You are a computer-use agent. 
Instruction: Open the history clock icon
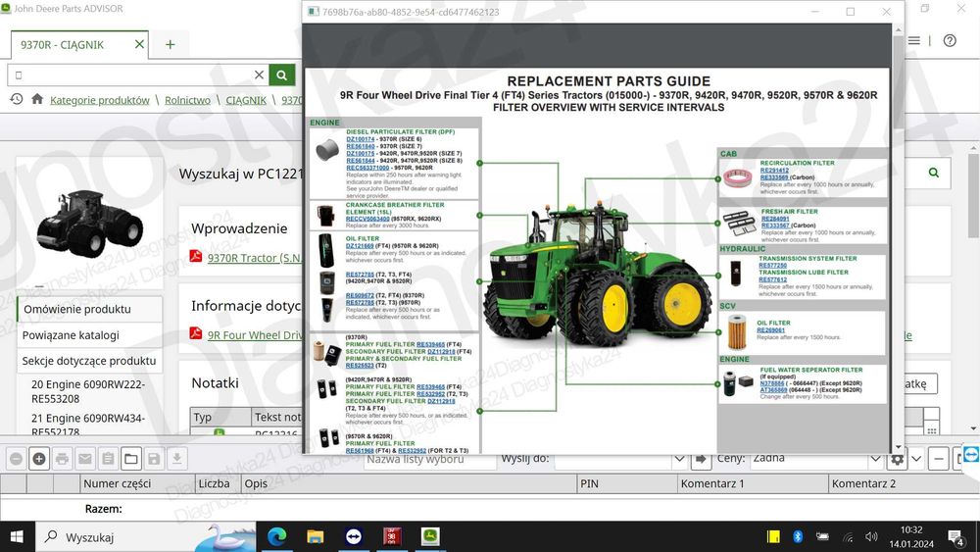pos(17,99)
